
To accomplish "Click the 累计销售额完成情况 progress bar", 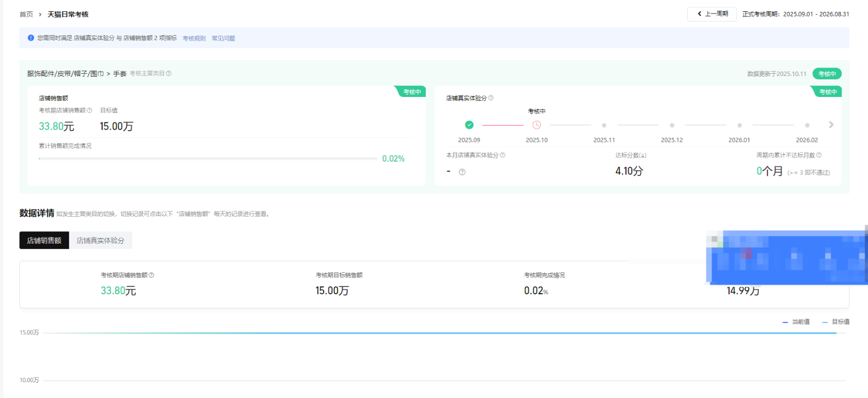I will (208, 159).
